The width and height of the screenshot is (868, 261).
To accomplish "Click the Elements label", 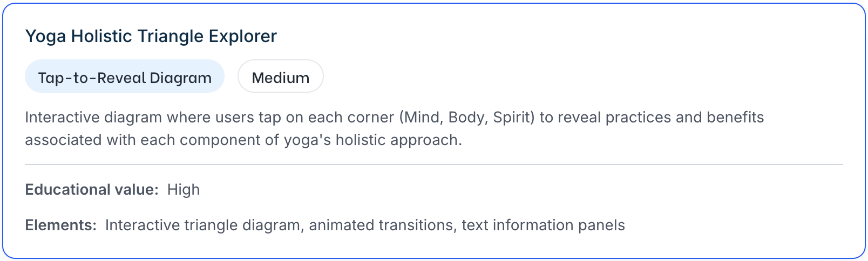I will coord(60,225).
